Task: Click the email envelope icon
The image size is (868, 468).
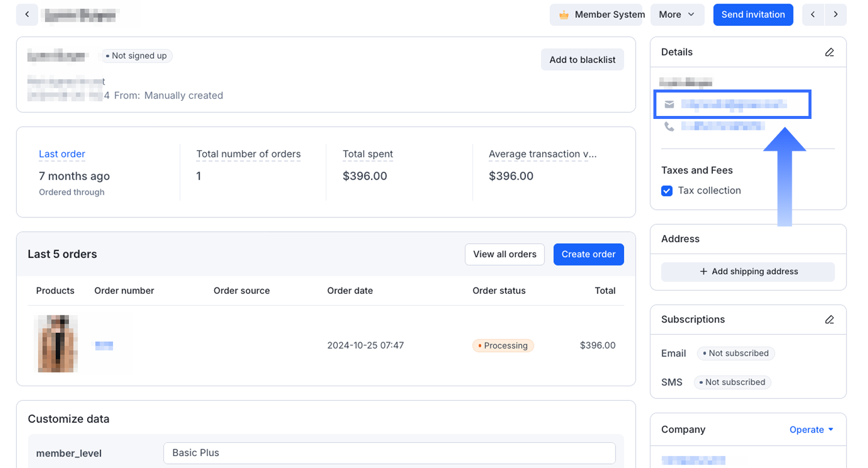Action: click(669, 105)
